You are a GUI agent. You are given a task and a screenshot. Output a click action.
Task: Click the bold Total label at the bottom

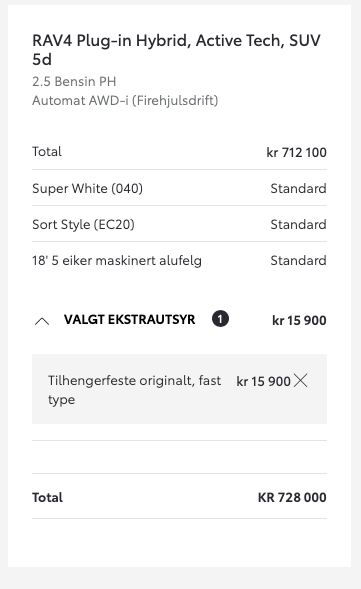[x=47, y=497]
